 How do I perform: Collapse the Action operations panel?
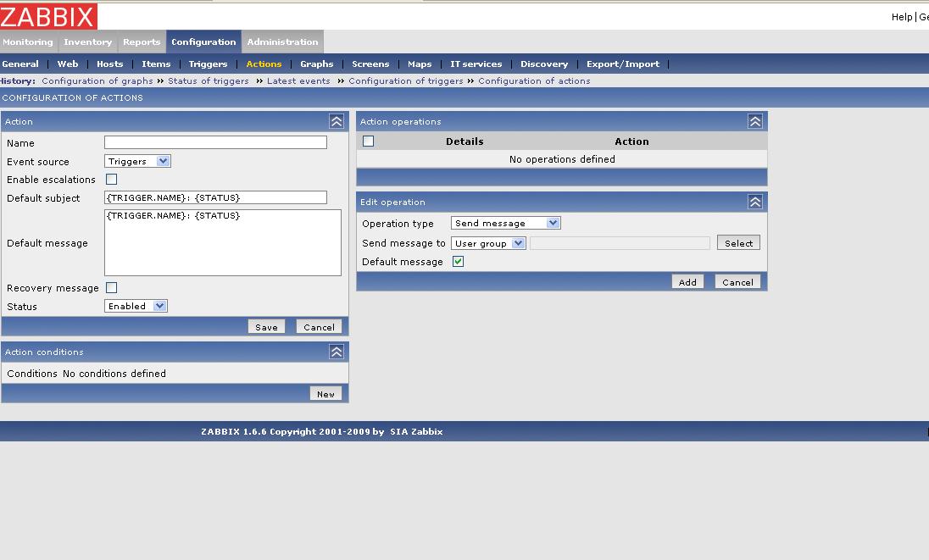pos(754,121)
